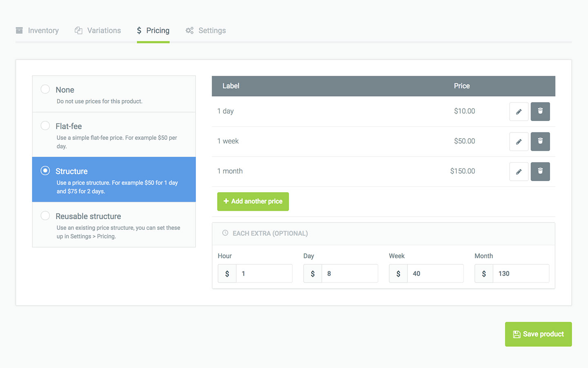This screenshot has width=588, height=368.
Task: Click the clock icon beside Each Extra
Action: pos(225,233)
